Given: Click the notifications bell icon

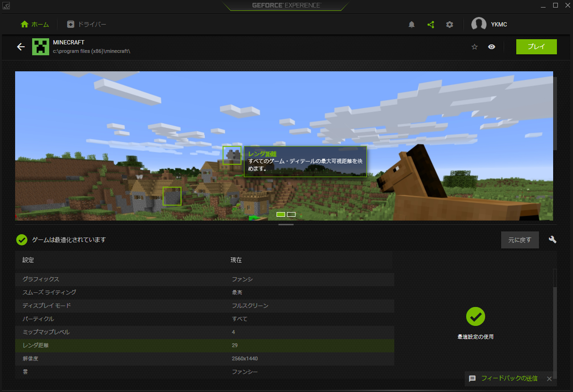Looking at the screenshot, I should coord(411,25).
